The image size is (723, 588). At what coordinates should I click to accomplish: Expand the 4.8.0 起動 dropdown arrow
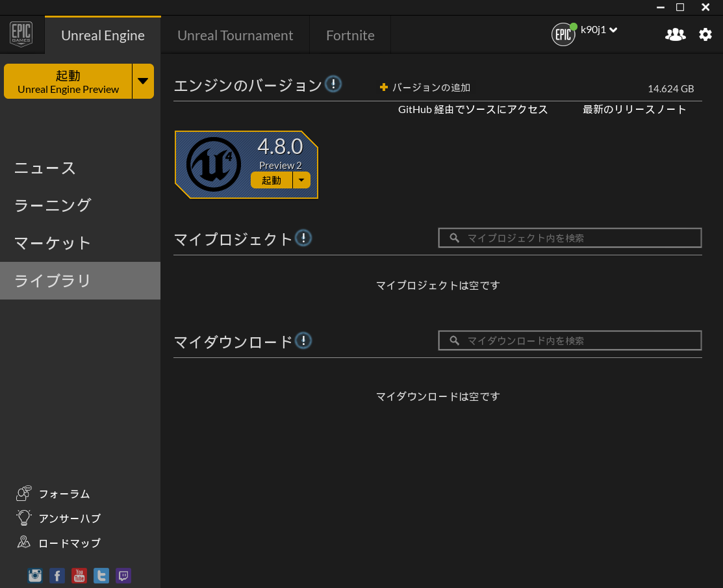(x=301, y=181)
